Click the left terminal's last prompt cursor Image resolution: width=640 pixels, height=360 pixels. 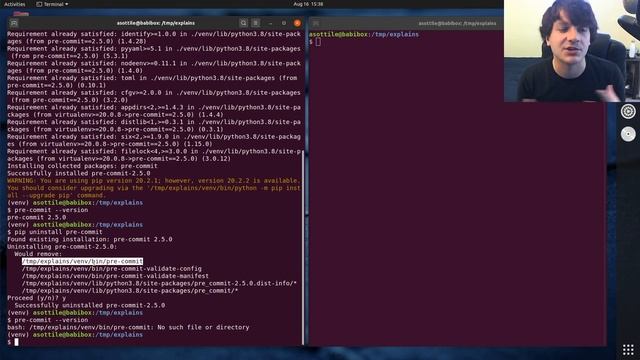pos(17,342)
